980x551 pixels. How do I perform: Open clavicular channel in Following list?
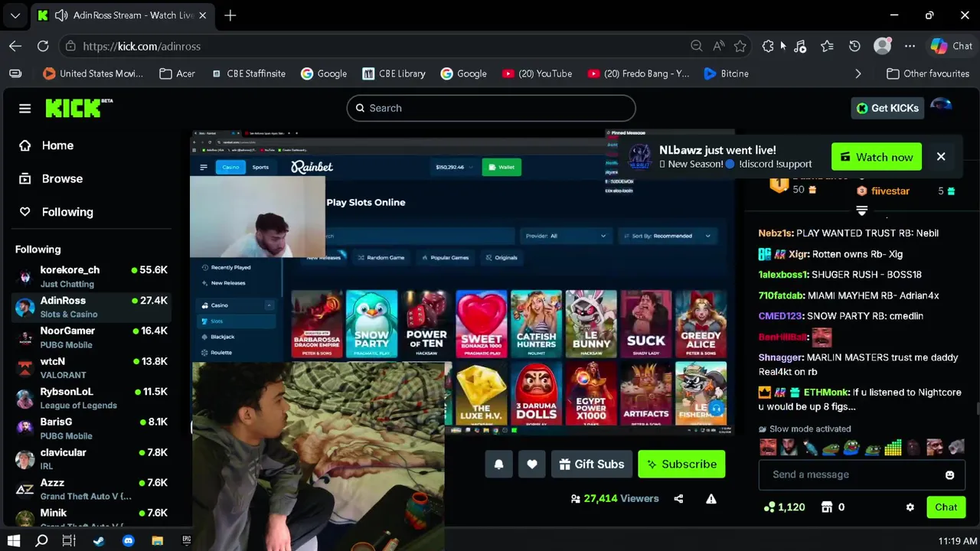[92, 458]
